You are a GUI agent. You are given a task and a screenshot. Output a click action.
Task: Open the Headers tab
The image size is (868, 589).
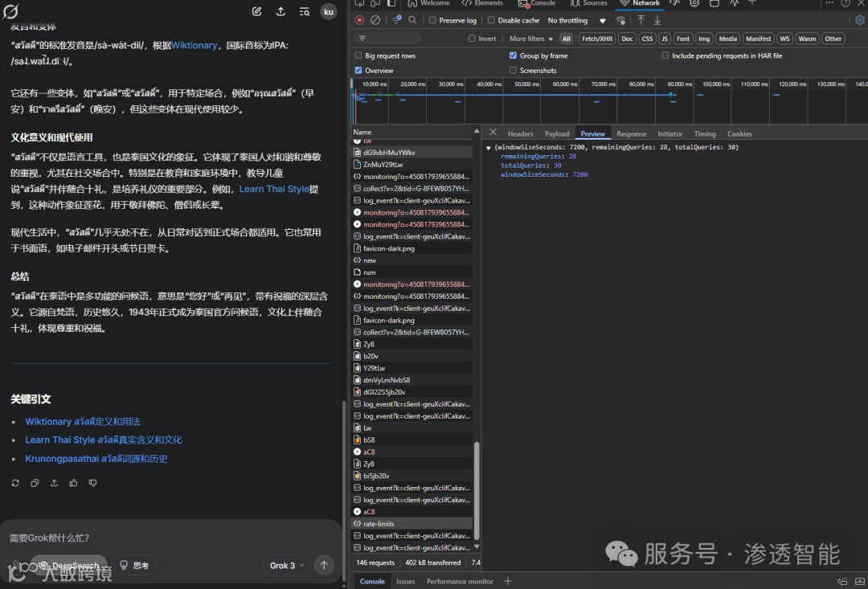(520, 134)
